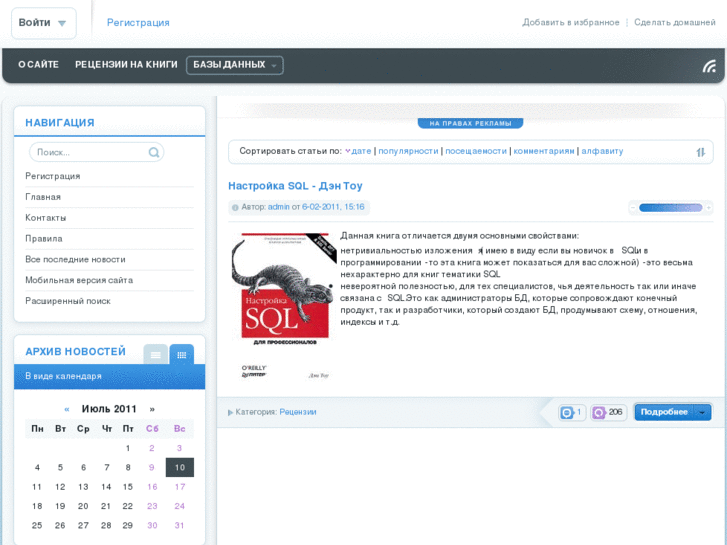Switch archive to calendar grid icon
This screenshot has height=545, width=727.
[182, 355]
